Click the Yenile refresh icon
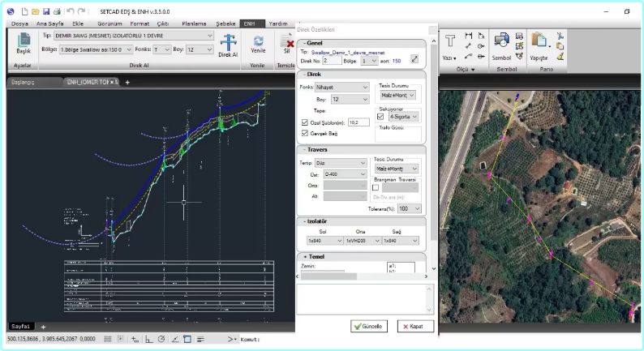The width and height of the screenshot is (644, 351). click(x=259, y=41)
